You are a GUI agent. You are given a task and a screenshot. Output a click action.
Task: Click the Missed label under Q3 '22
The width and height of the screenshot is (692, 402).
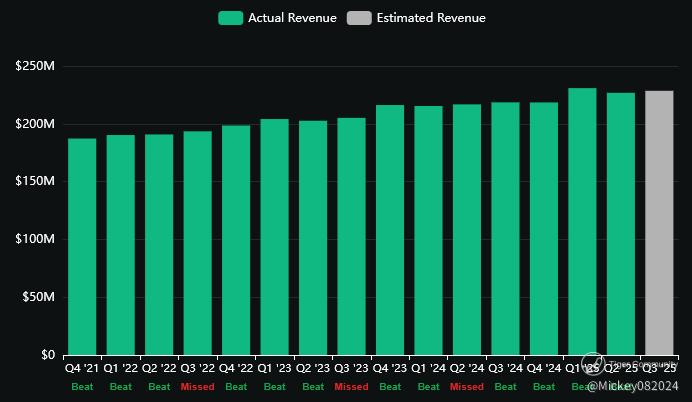click(197, 387)
